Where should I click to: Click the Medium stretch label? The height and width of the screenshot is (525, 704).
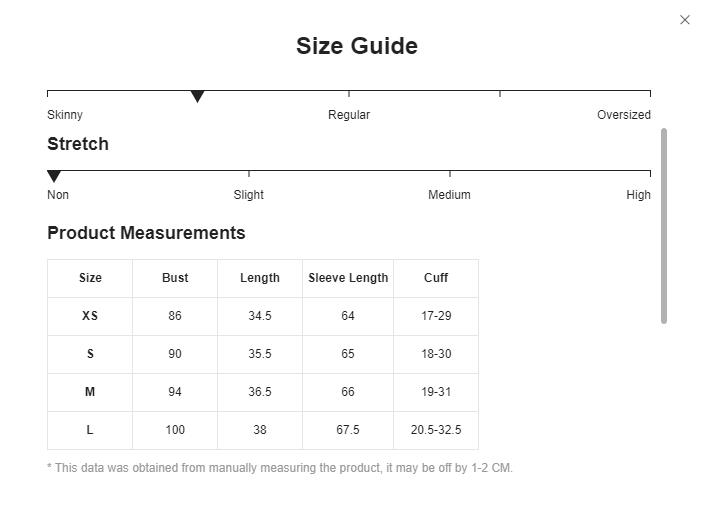click(449, 195)
